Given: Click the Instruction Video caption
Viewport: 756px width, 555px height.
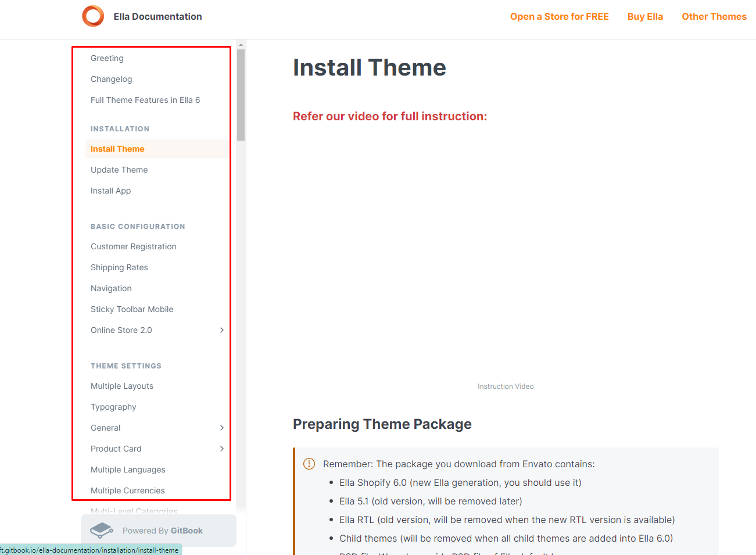Looking at the screenshot, I should pyautogui.click(x=506, y=386).
